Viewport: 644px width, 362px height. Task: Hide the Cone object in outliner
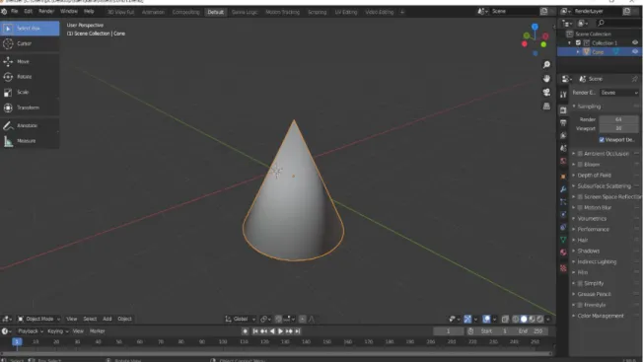(x=635, y=51)
